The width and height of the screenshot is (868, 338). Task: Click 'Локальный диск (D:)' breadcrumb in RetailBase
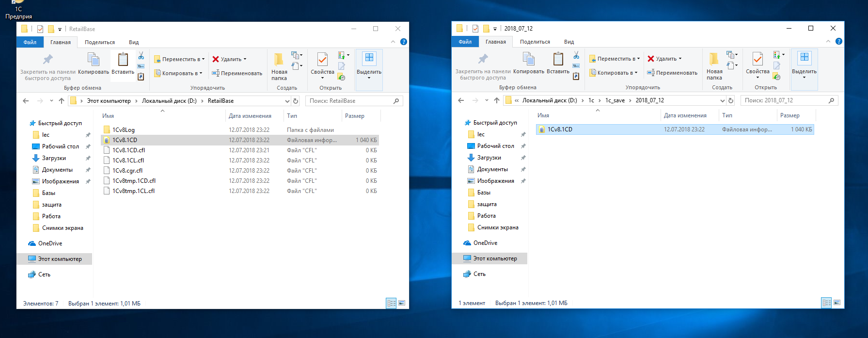(169, 101)
